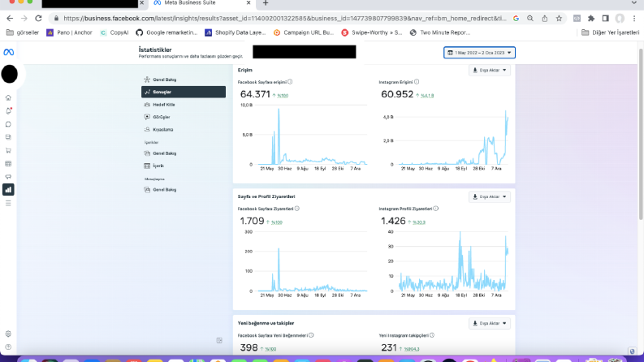The height and width of the screenshot is (362, 644).
Task: Click the browser share icon
Action: pos(545,18)
